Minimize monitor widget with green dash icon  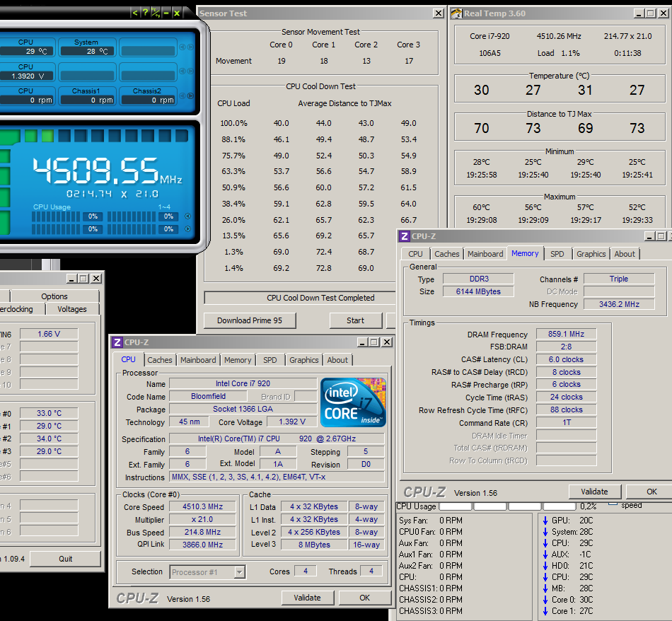click(166, 13)
